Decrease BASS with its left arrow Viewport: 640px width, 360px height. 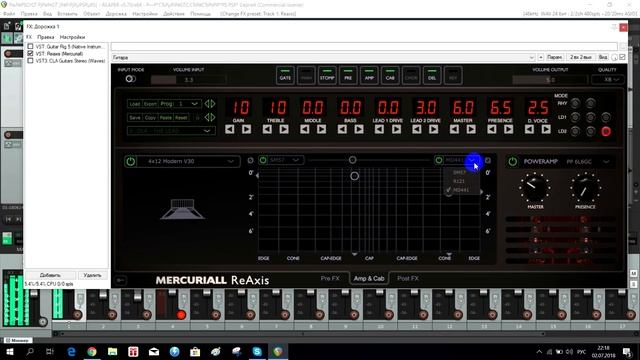[342, 129]
